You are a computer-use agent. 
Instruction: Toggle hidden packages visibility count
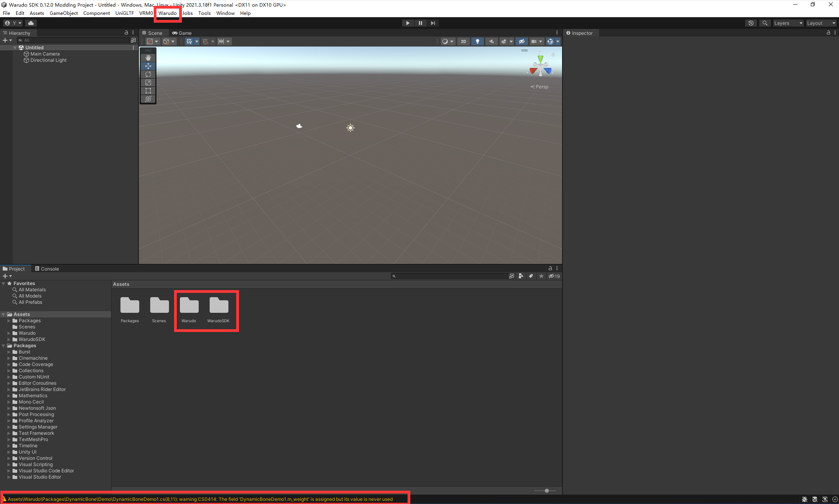(x=554, y=276)
